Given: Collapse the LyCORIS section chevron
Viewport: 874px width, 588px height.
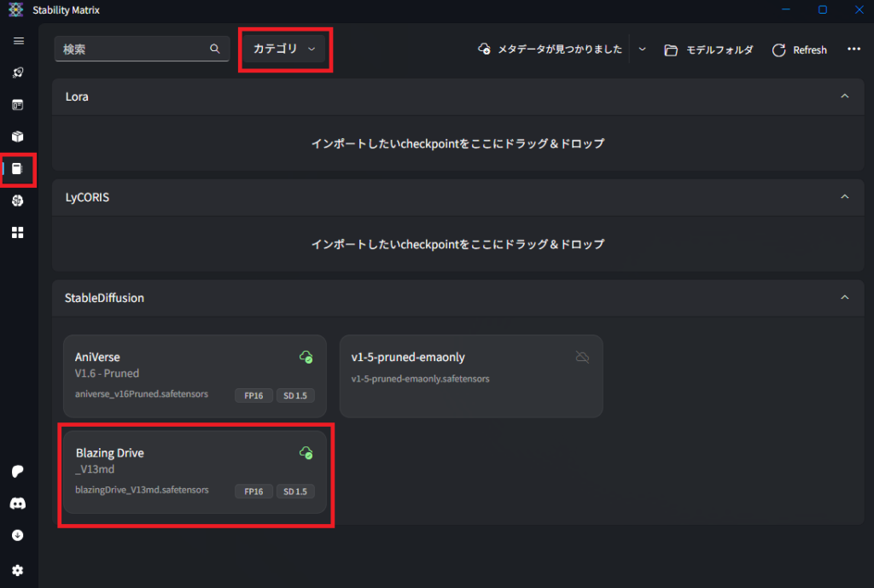Looking at the screenshot, I should coord(844,197).
